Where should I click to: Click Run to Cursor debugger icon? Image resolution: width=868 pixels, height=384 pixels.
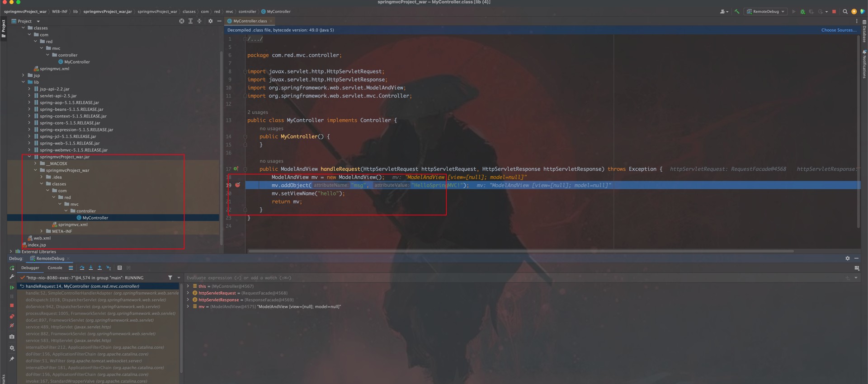[108, 268]
